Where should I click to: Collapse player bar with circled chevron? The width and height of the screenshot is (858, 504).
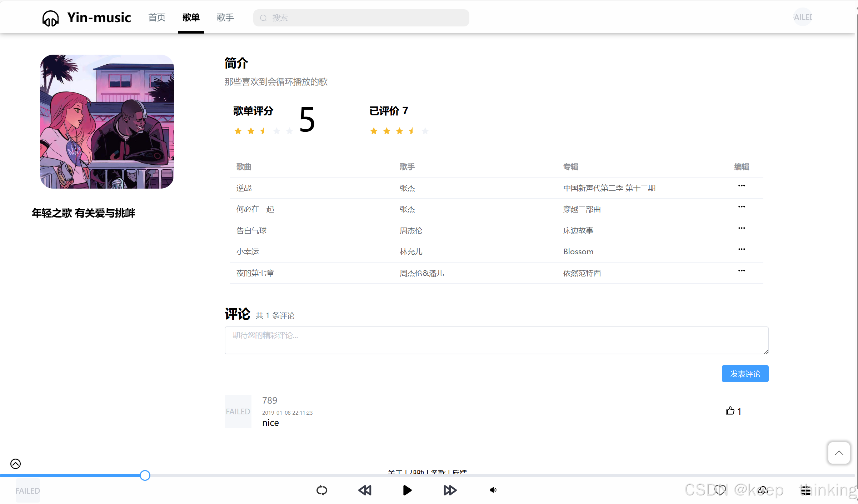pyautogui.click(x=15, y=464)
